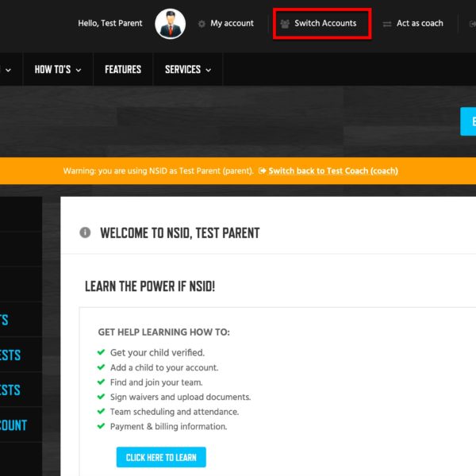The width and height of the screenshot is (476, 476).
Task: Click the blue button at the banner's right edge
Action: tap(468, 121)
